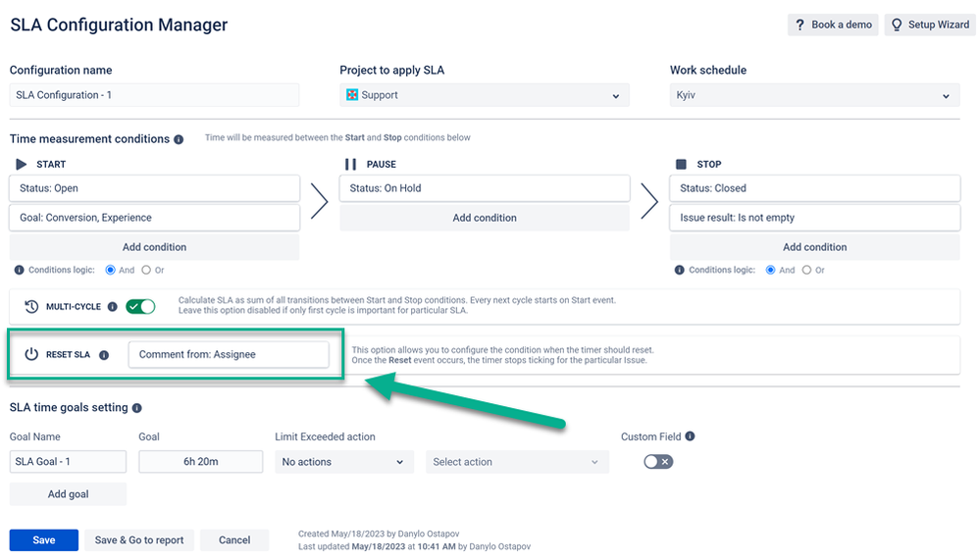This screenshot has width=979, height=560.
Task: Click the info icon beside Time measurement conditions
Action: click(x=179, y=139)
